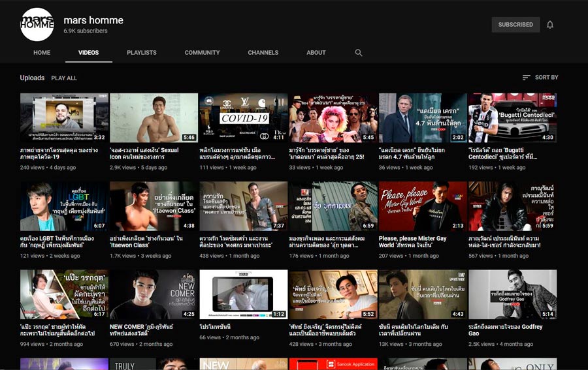Open the 5:45 Madonna-themed video thumbnail
This screenshot has height=370, width=588.
pos(333,118)
